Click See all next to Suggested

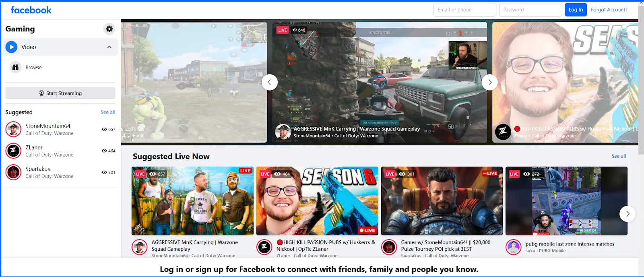108,112
